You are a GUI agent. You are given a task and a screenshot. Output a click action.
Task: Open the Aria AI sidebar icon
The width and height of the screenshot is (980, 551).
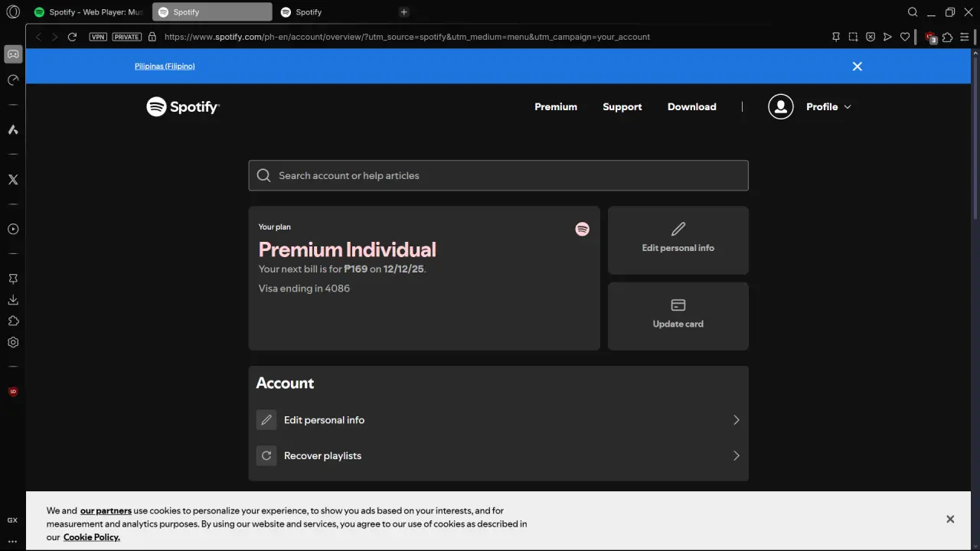click(13, 129)
